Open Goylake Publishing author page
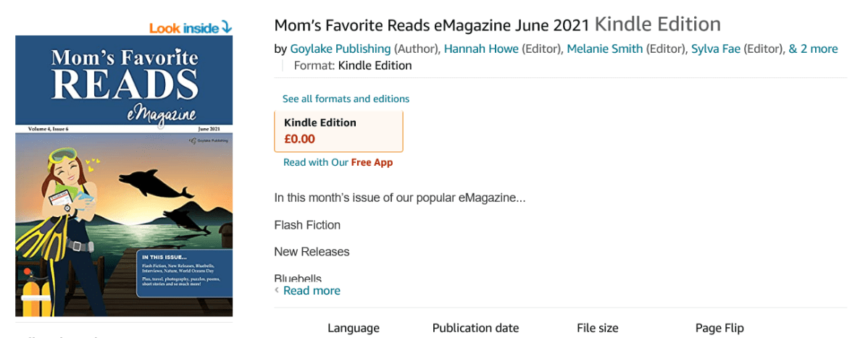This screenshot has width=868, height=338. point(340,49)
